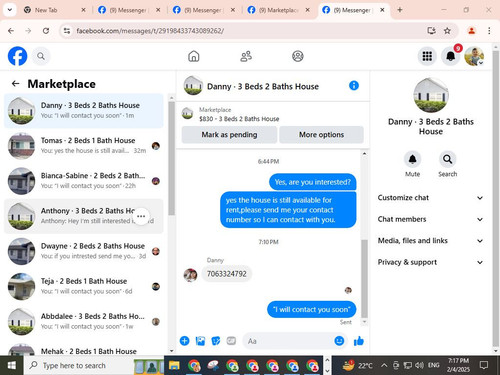
Task: Open a new browser tab
Action: [400, 10]
